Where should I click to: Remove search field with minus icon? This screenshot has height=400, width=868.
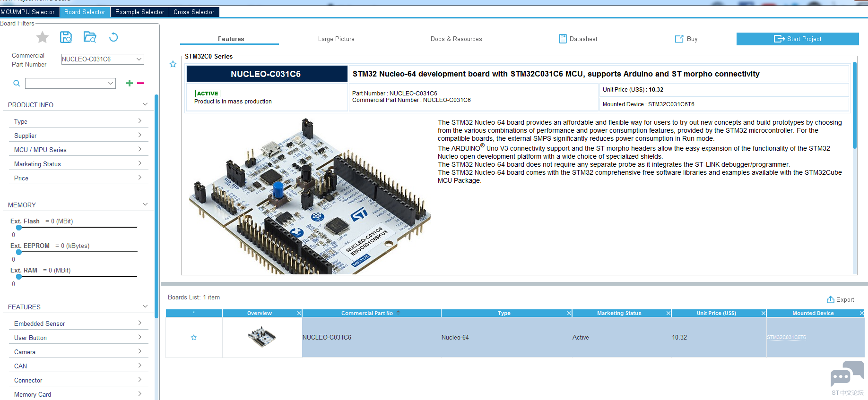(140, 83)
